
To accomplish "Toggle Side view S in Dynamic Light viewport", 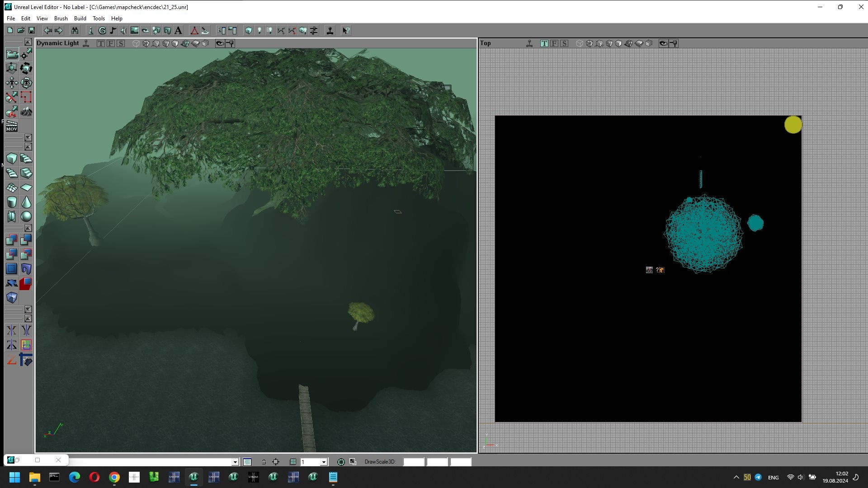I will (x=121, y=43).
